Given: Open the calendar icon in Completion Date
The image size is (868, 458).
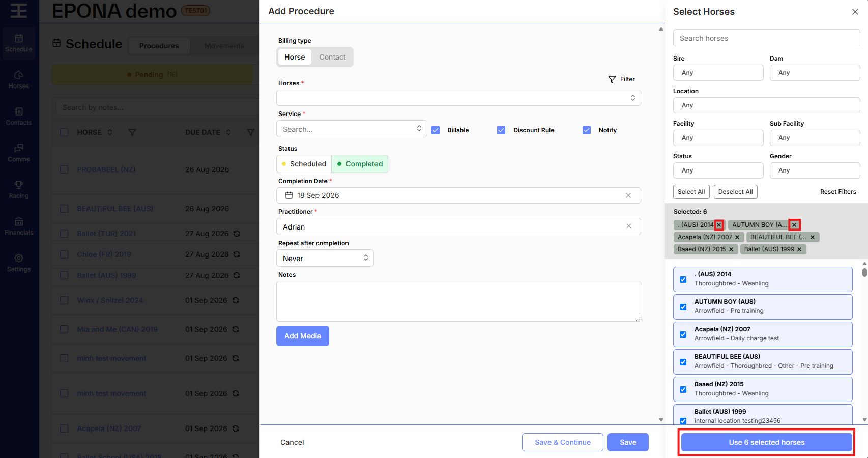Looking at the screenshot, I should (x=289, y=195).
